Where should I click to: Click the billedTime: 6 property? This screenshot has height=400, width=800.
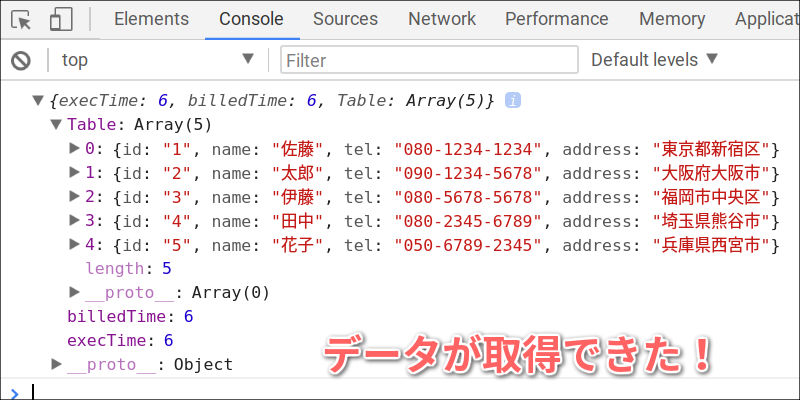tap(130, 317)
